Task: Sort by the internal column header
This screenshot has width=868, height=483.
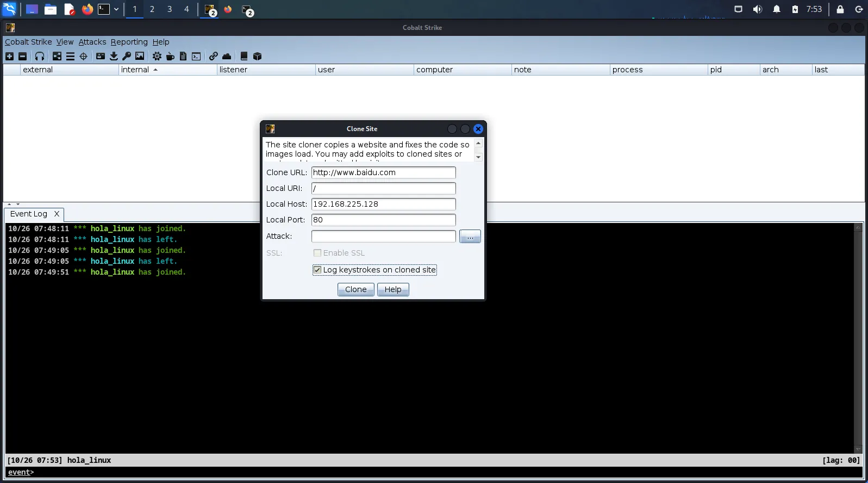Action: tap(135, 70)
